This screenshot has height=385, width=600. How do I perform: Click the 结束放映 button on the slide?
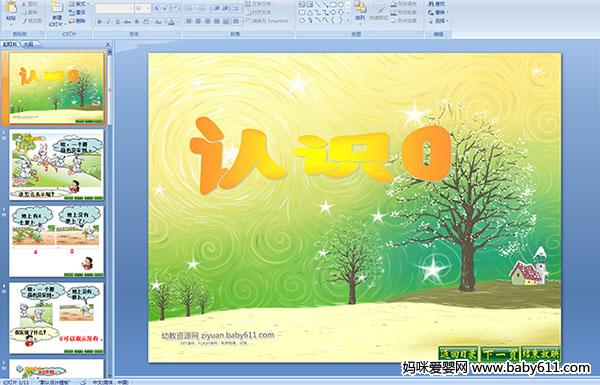tap(541, 354)
